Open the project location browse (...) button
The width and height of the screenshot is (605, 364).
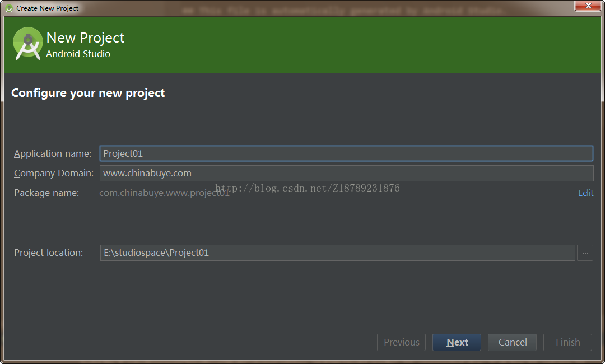click(x=585, y=253)
